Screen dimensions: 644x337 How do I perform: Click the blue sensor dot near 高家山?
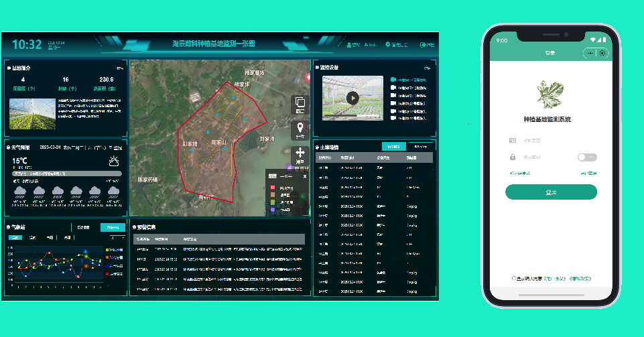(224, 148)
